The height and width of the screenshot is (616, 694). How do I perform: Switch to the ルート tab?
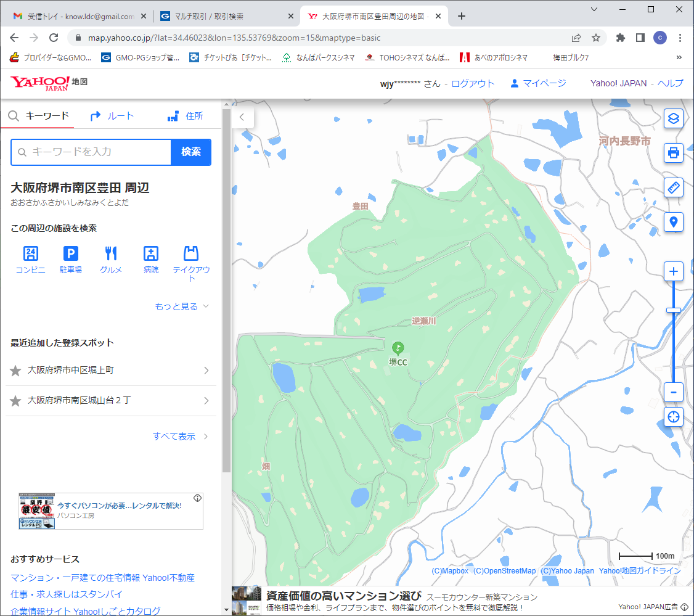coord(112,116)
